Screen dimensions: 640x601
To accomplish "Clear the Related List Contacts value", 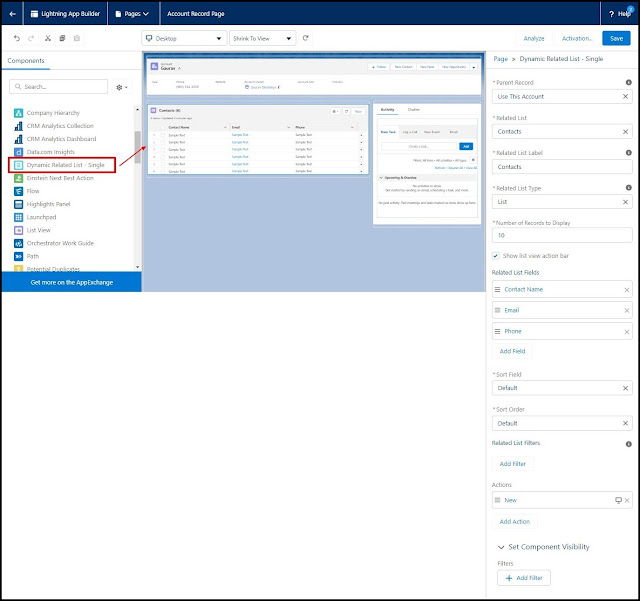I will [x=625, y=131].
